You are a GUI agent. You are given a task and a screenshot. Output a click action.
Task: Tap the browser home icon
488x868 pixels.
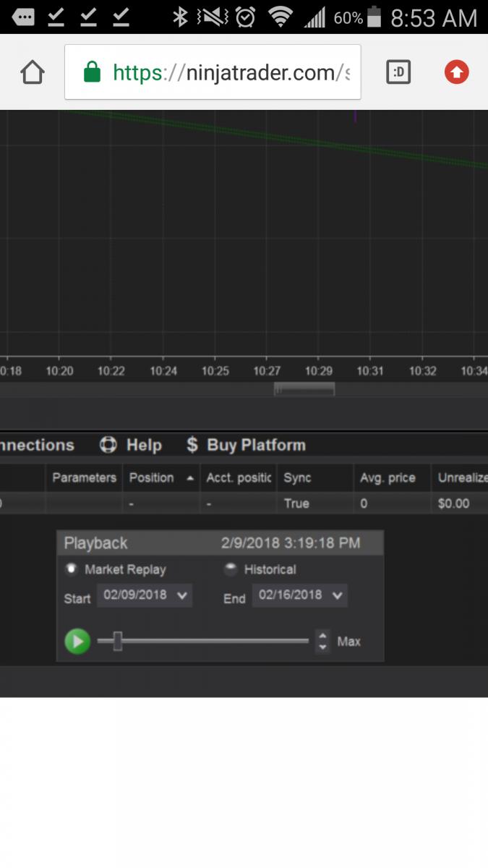[33, 72]
